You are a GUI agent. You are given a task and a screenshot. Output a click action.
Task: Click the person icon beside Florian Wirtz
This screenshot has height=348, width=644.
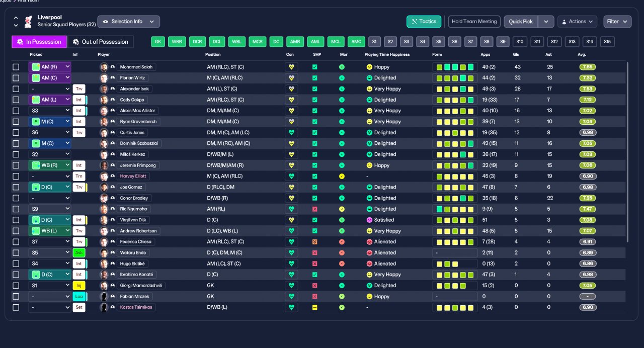[x=113, y=78]
